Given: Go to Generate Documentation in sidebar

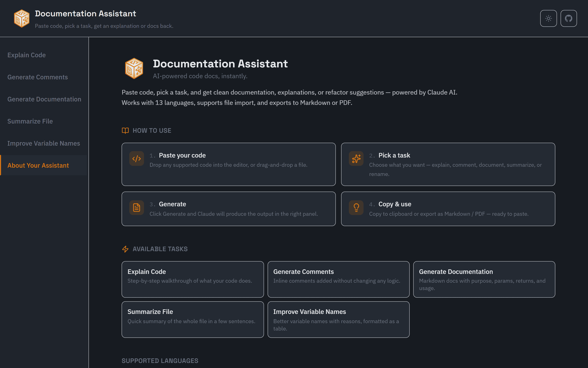Looking at the screenshot, I should (44, 99).
